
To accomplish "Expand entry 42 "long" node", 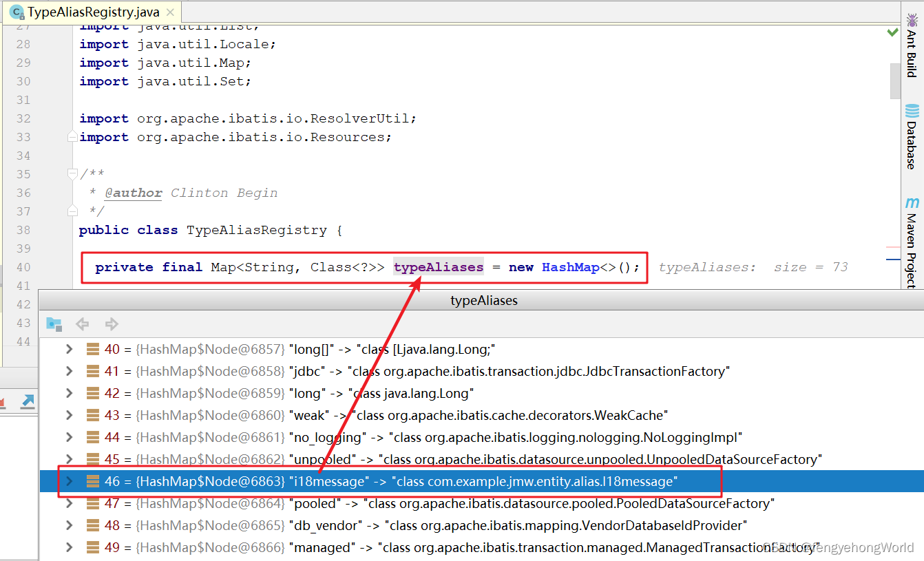I will 68,393.
